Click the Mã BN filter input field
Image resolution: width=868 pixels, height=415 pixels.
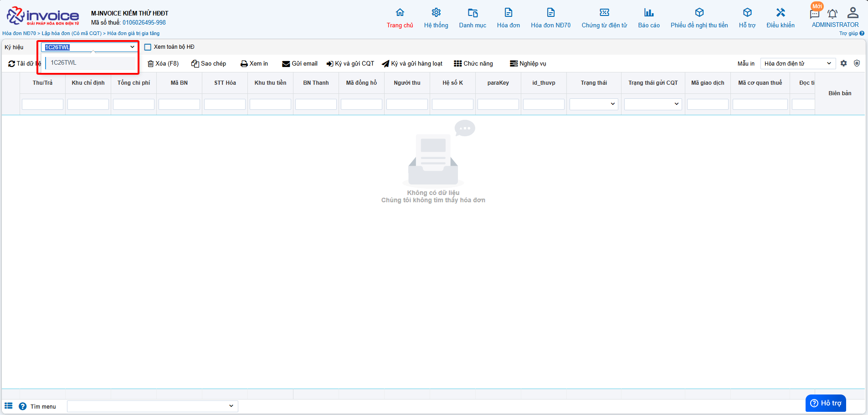point(179,104)
